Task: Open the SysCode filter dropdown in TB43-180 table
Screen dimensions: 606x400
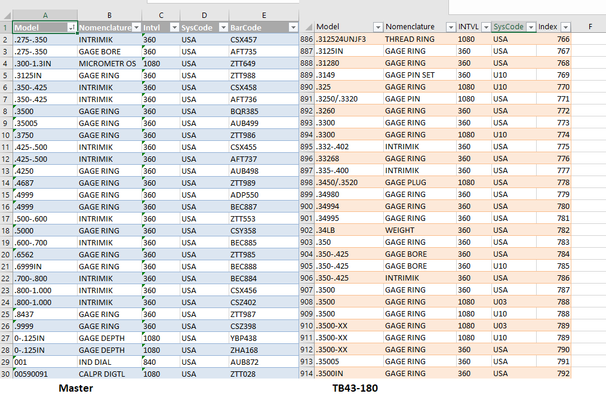Action: (531, 27)
